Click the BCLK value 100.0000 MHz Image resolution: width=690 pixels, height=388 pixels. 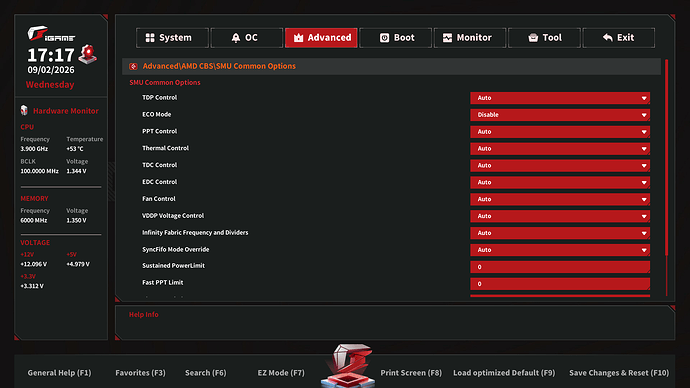click(39, 171)
